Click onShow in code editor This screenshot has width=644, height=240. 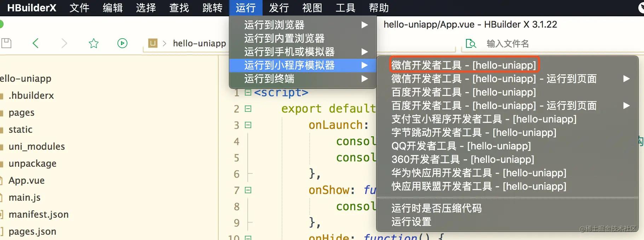329,190
